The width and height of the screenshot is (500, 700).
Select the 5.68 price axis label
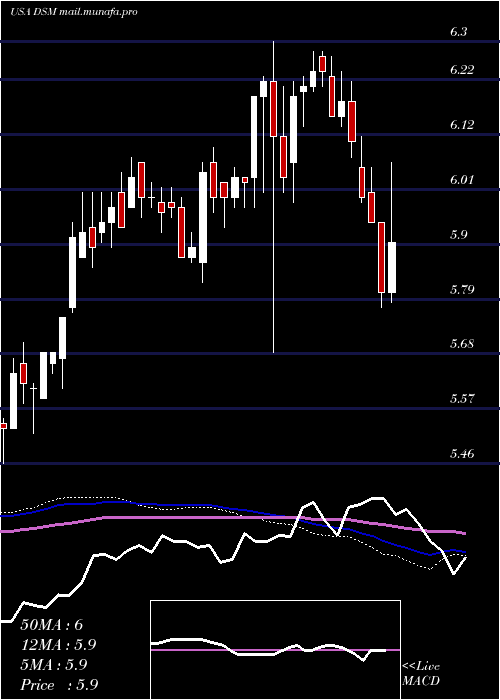pos(462,344)
